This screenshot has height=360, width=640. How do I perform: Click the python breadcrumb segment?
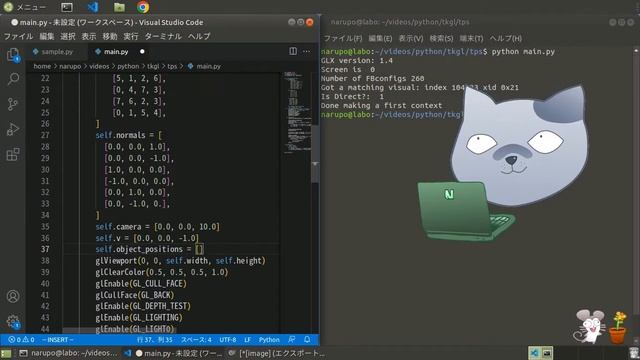pyautogui.click(x=128, y=66)
